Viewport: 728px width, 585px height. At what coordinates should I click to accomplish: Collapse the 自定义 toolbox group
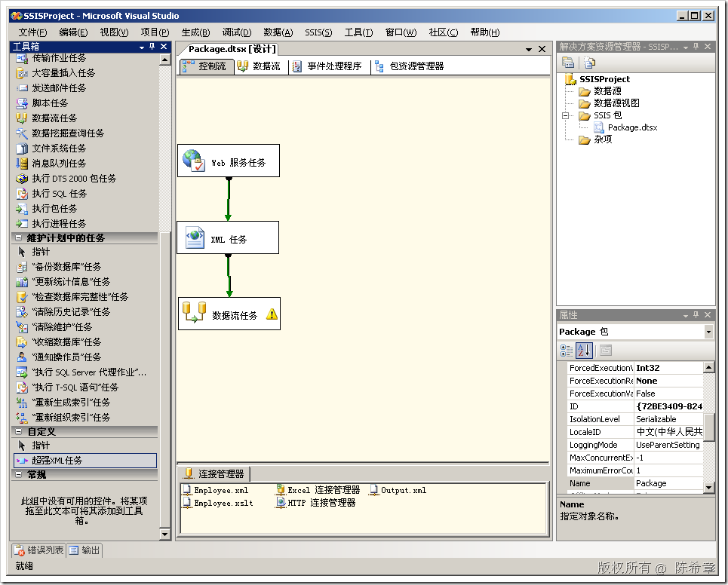pyautogui.click(x=19, y=431)
